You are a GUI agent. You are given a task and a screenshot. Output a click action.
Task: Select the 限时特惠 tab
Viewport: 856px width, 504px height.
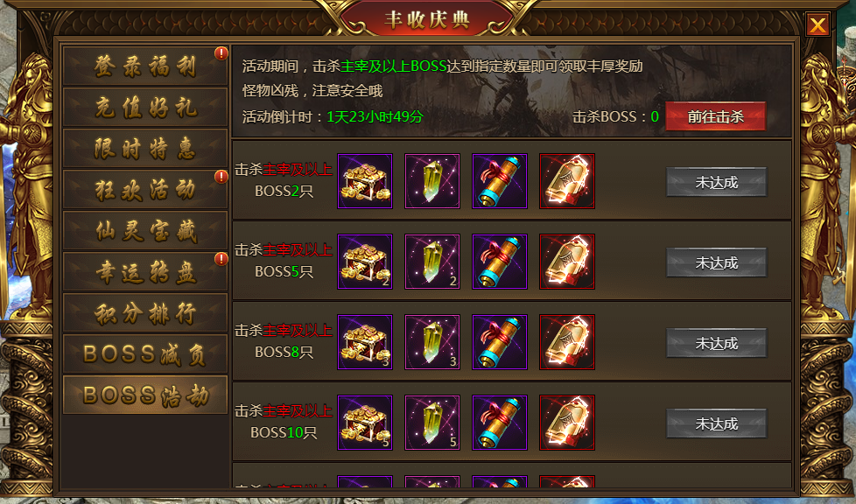tap(145, 148)
